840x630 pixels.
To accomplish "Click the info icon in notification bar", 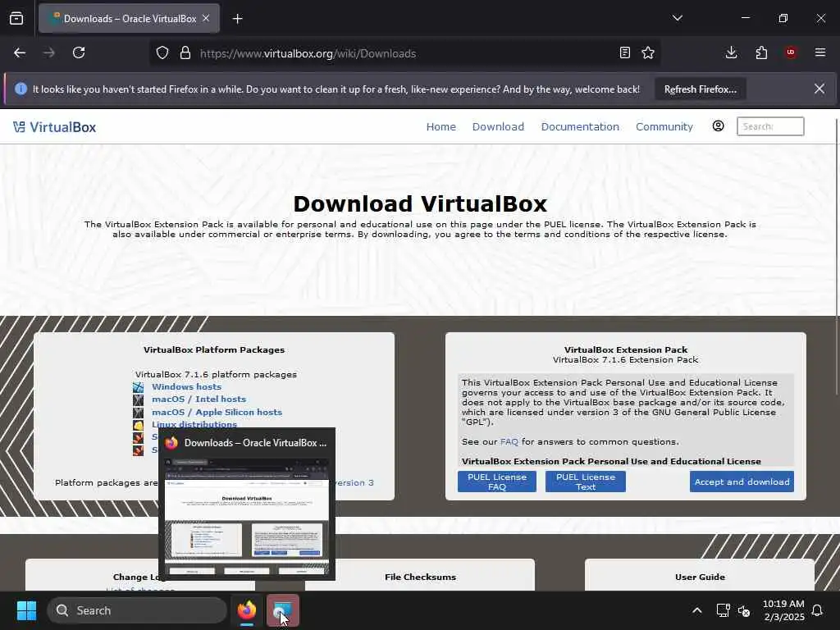I will 21,89.
